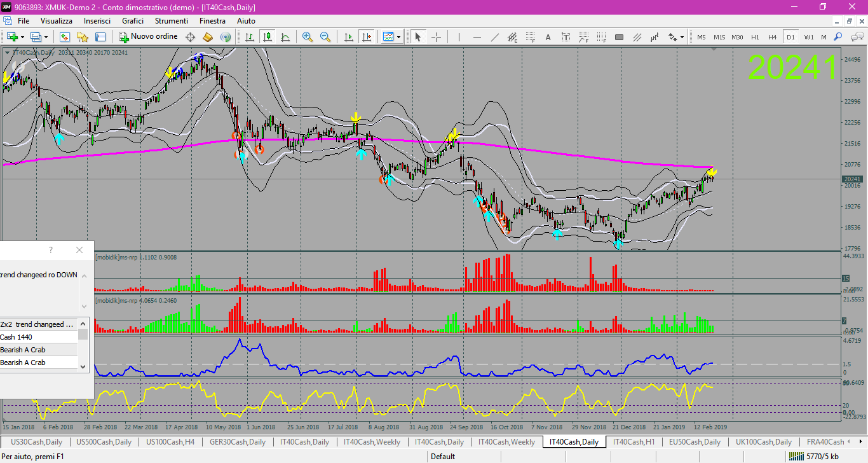Toggle chart auto scroll icon
Screen dimensions: 868x463
[348, 37]
